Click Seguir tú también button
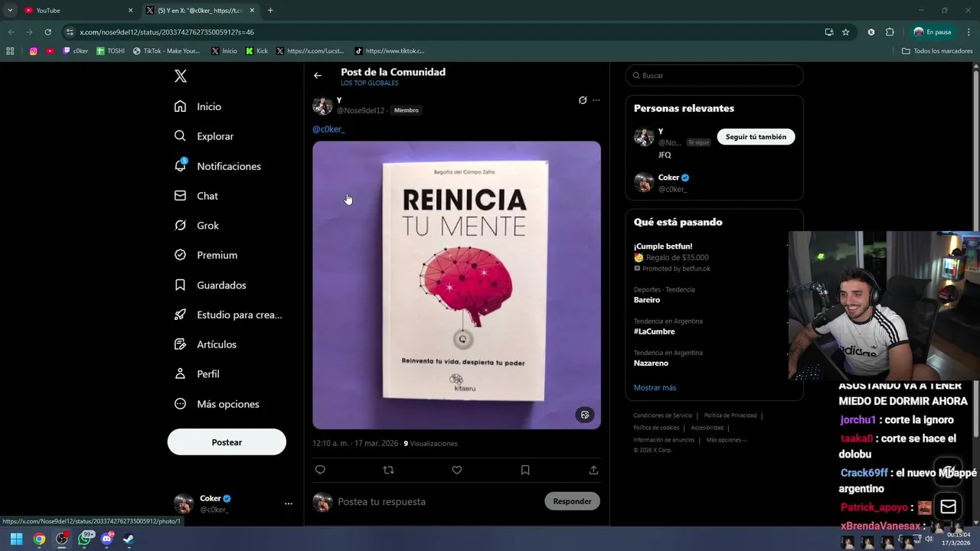 tap(756, 137)
